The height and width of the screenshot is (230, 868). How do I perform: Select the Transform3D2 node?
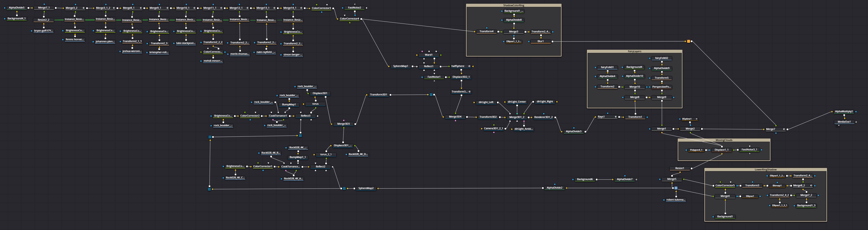(488, 117)
